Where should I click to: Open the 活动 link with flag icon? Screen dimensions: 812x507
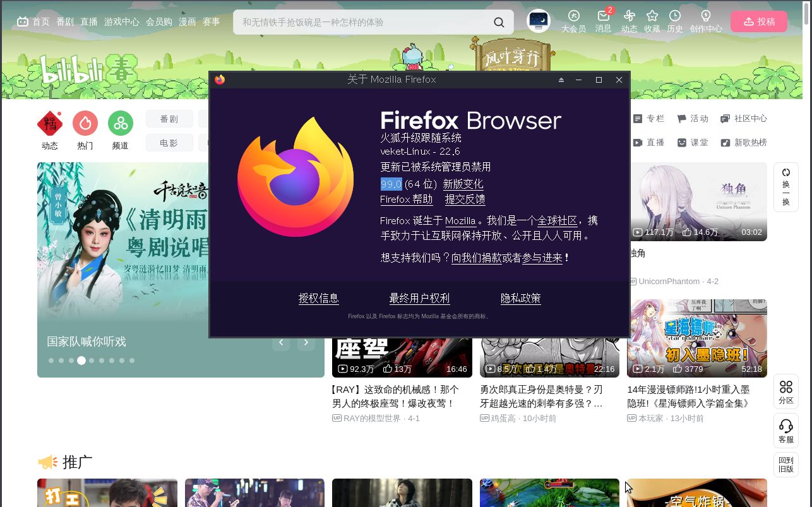693,119
